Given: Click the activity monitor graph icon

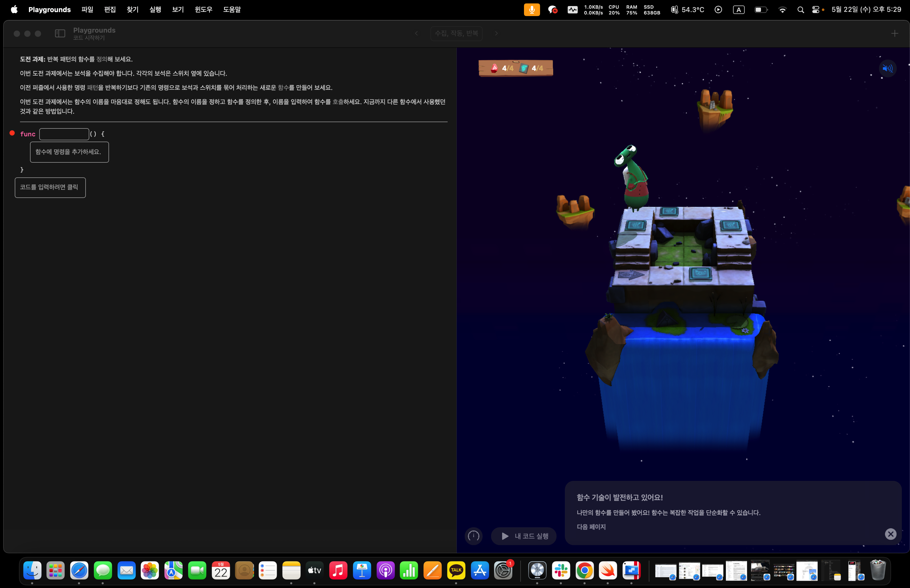Looking at the screenshot, I should tap(572, 9).
